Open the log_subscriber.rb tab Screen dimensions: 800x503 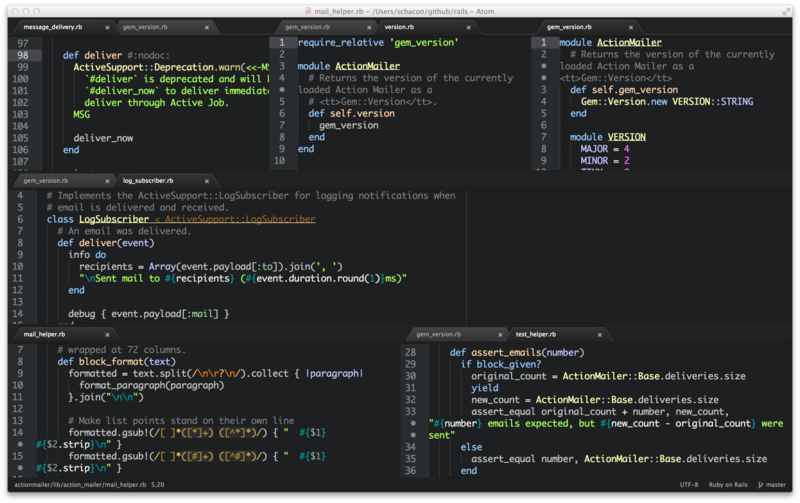click(147, 181)
